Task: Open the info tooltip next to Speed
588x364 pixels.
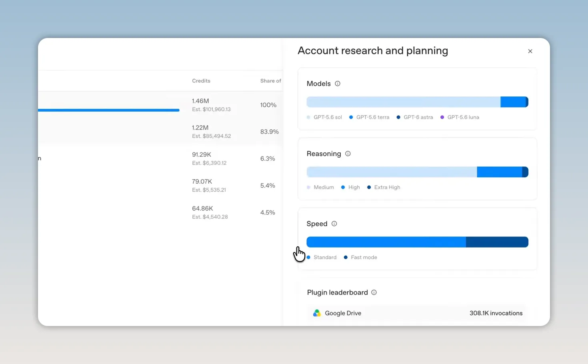Action: point(334,224)
